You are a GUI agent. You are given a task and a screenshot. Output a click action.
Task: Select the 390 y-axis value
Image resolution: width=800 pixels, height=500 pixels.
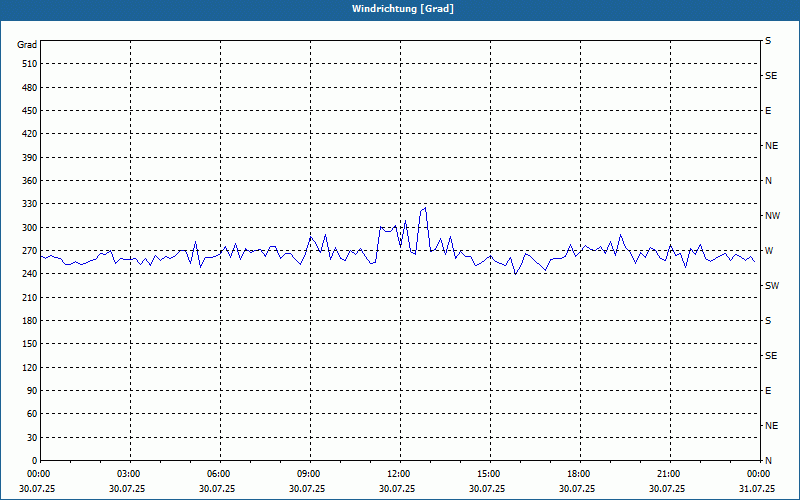pos(30,158)
